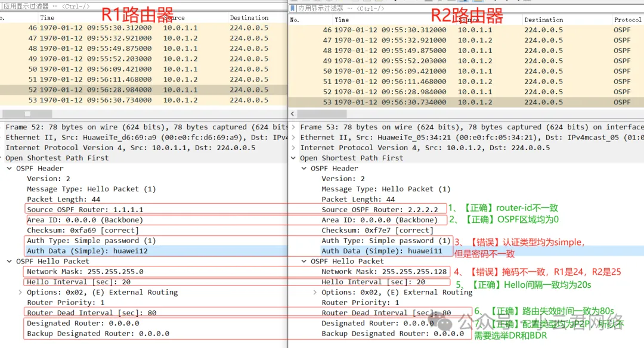Click the Time column header in the R1 capture

pyautogui.click(x=47, y=18)
